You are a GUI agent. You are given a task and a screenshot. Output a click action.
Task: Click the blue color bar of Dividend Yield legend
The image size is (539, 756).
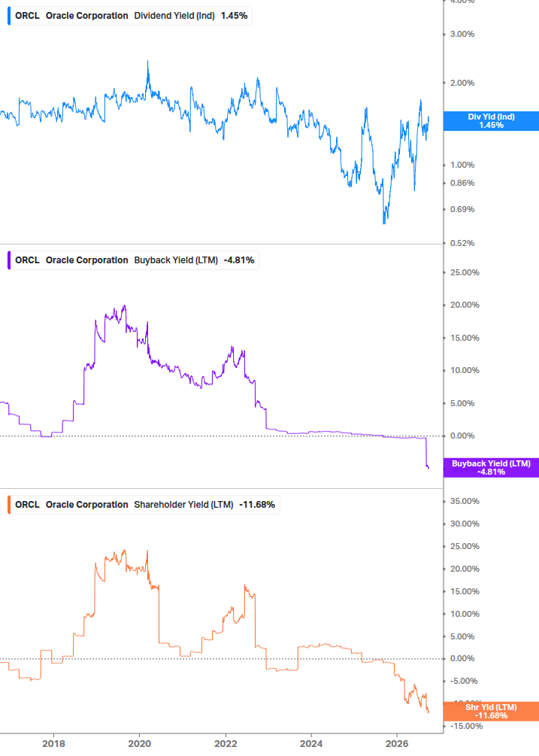[x=9, y=16]
